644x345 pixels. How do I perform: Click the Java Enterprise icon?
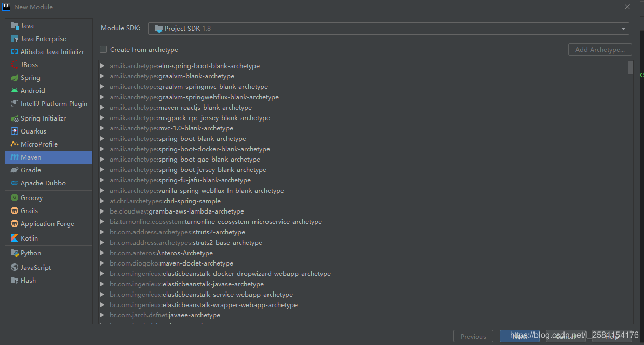click(x=15, y=38)
